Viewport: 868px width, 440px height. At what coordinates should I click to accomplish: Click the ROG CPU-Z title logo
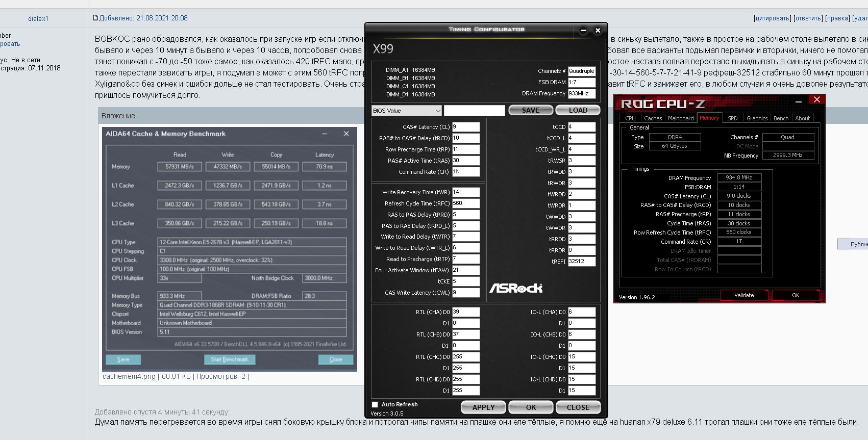[x=663, y=105]
